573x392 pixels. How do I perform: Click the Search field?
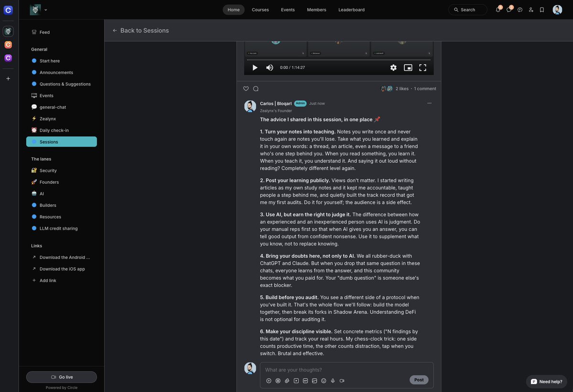467,10
